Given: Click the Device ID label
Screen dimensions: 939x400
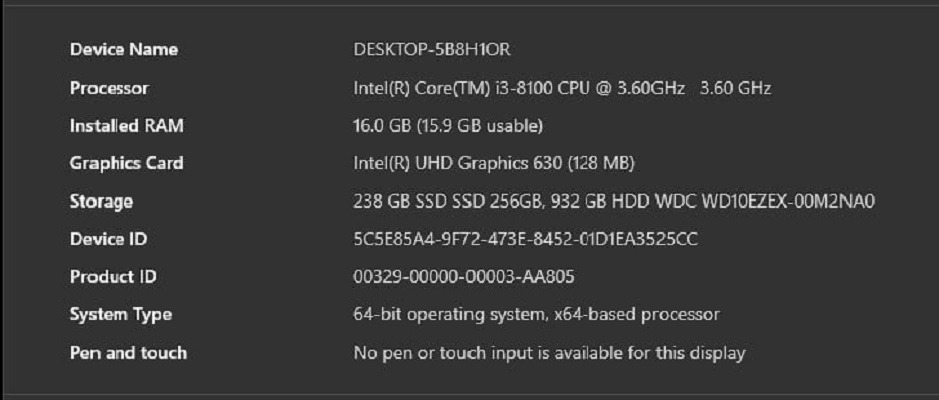Looking at the screenshot, I should coord(108,239).
